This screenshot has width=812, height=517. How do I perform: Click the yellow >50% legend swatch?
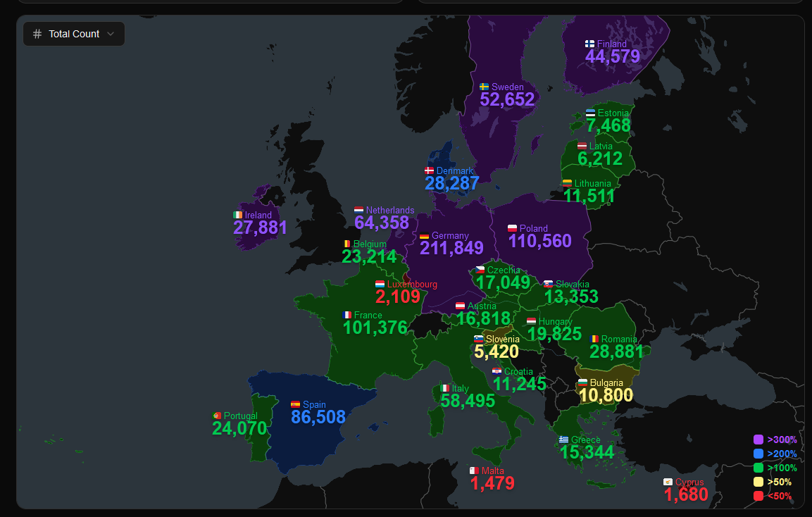click(758, 482)
